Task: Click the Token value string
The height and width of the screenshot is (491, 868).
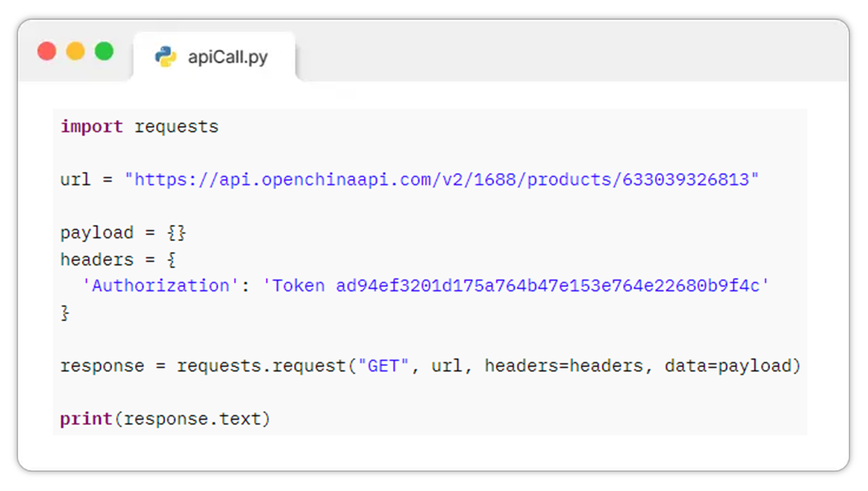Action: (x=516, y=286)
